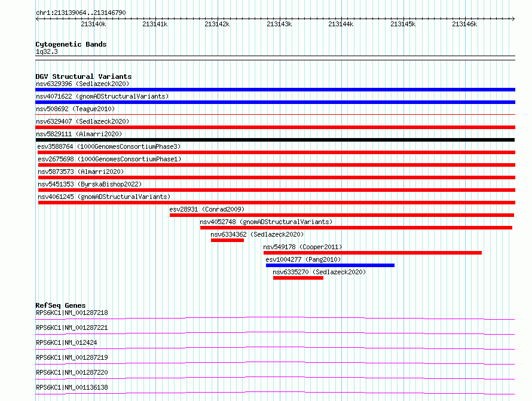Click the chr1:213139064..213146790 coordinate label

pos(81,13)
